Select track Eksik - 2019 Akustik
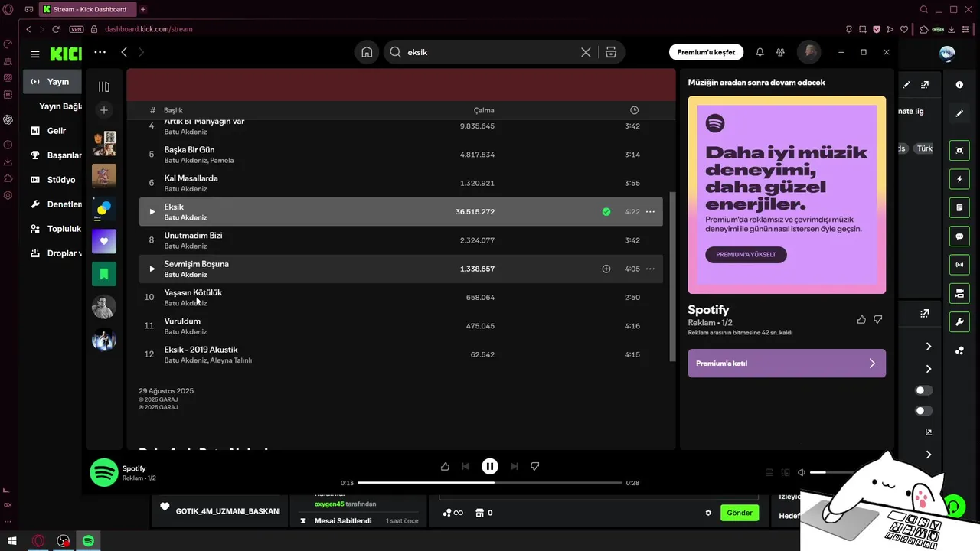The height and width of the screenshot is (551, 980). pos(400,354)
